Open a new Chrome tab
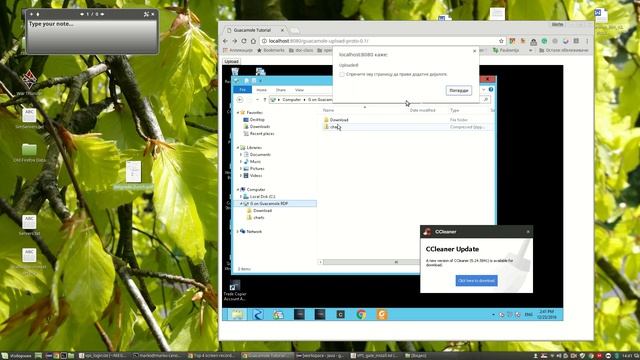This screenshot has width=640, height=360. click(x=294, y=31)
